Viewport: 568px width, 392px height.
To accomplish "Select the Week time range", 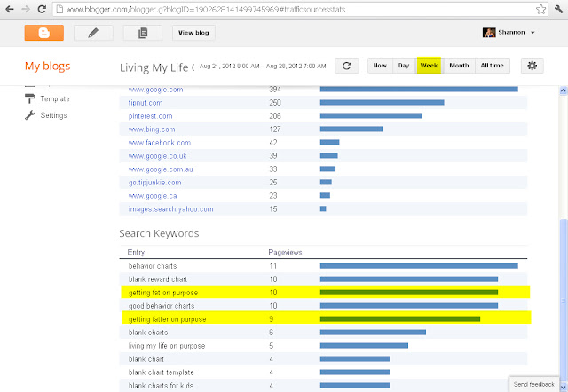I will [429, 66].
